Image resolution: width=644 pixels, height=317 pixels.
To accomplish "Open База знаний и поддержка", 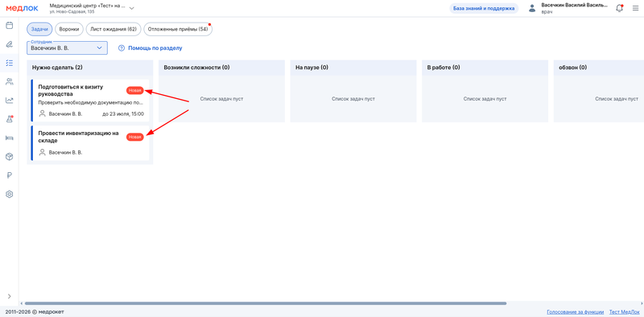I will coord(484,8).
